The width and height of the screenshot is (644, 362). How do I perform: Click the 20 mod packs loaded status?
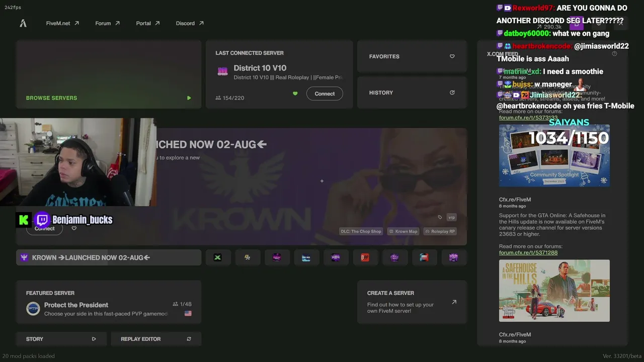pos(29,356)
